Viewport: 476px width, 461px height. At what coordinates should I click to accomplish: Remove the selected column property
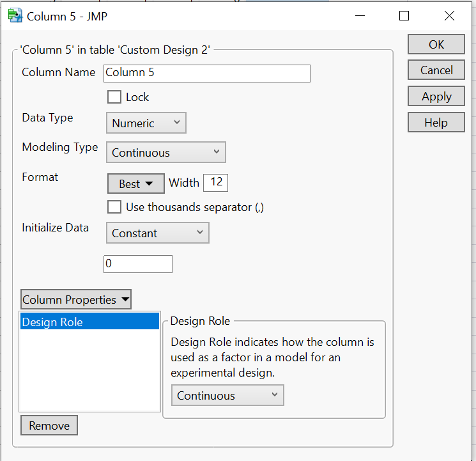[49, 426]
